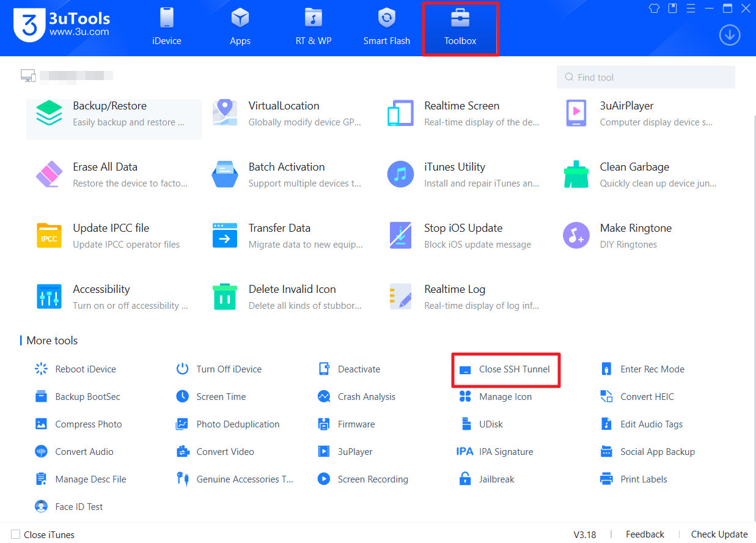756x543 pixels.
Task: Open Backup BootSec
Action: tap(78, 397)
